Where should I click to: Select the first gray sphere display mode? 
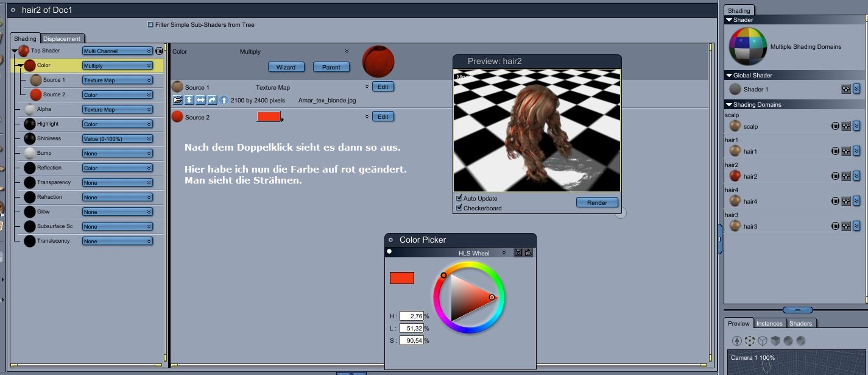coord(788,341)
